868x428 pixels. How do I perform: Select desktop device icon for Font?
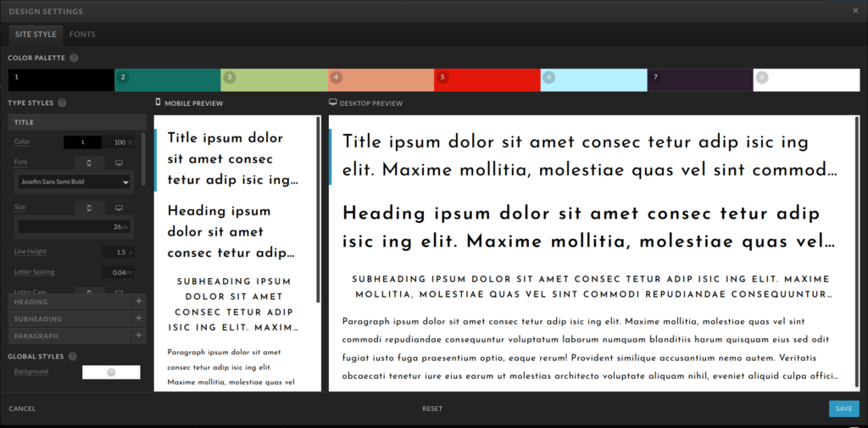(119, 164)
